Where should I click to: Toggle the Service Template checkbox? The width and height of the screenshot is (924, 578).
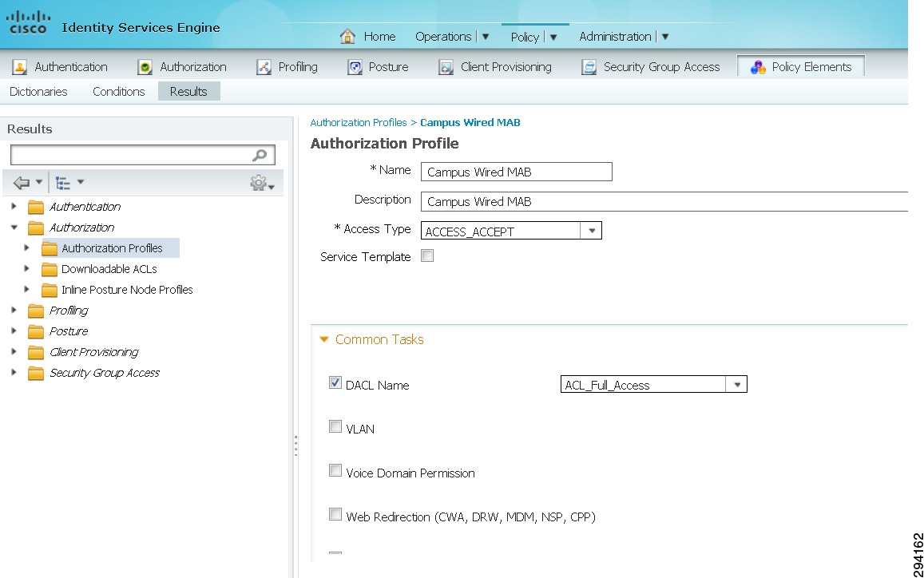(x=427, y=255)
